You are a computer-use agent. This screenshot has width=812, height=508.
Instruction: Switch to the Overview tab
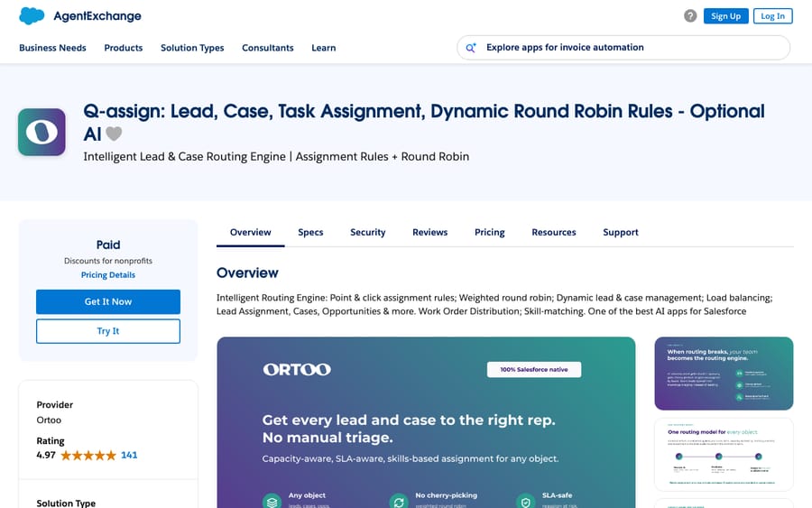coord(251,233)
